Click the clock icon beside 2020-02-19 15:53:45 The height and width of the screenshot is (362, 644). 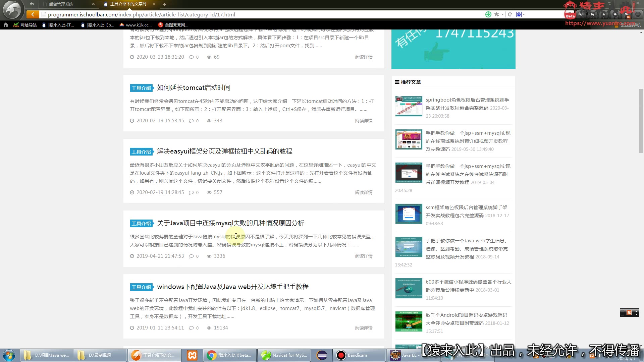(x=132, y=121)
